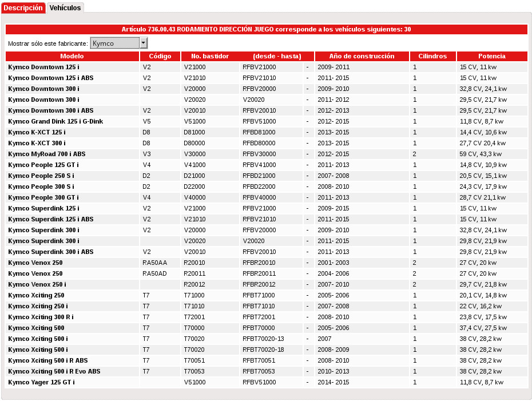Click Kymco People 300 GT i model
This screenshot has width=532, height=401.
[x=43, y=197]
